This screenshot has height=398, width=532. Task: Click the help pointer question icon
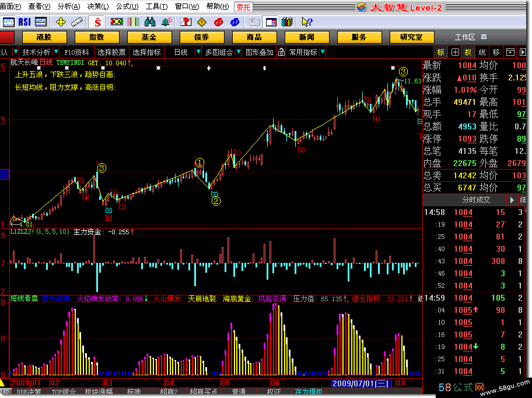pos(307,22)
